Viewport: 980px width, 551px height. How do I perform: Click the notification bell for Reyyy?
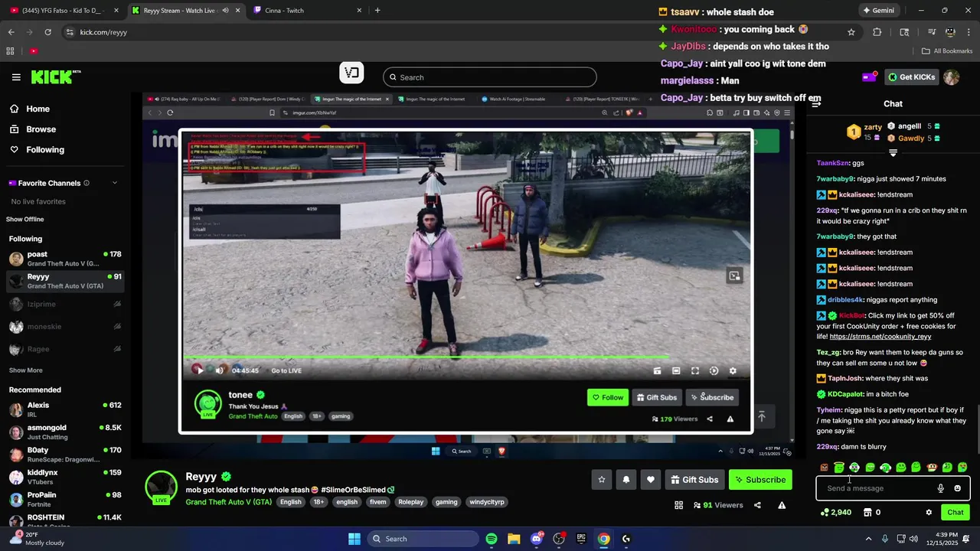pyautogui.click(x=626, y=480)
